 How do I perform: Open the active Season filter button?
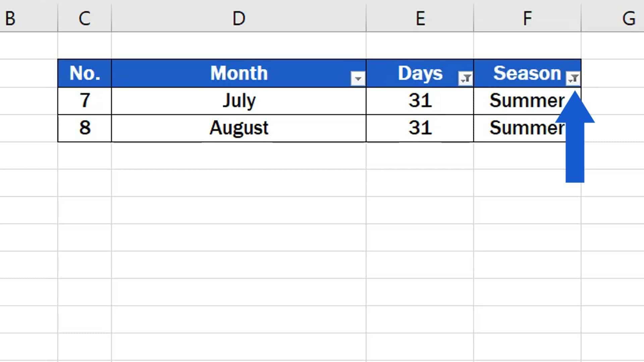coord(573,79)
